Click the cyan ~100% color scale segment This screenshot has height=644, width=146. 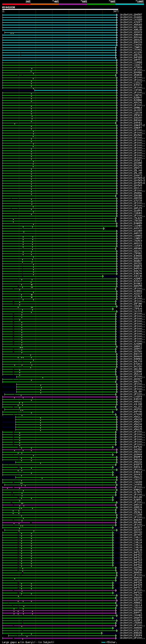(130, 4)
